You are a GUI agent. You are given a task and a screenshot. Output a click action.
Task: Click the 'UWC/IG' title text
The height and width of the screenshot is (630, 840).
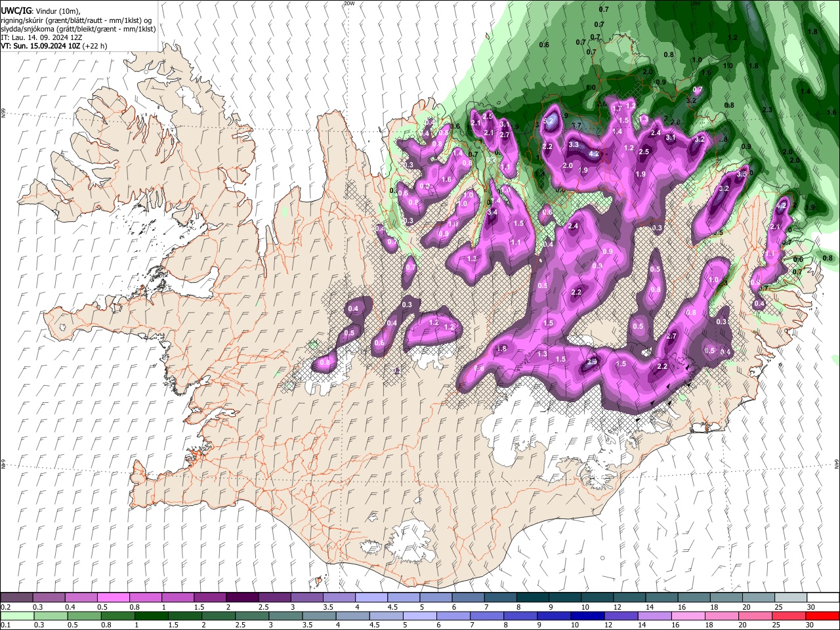(15, 11)
